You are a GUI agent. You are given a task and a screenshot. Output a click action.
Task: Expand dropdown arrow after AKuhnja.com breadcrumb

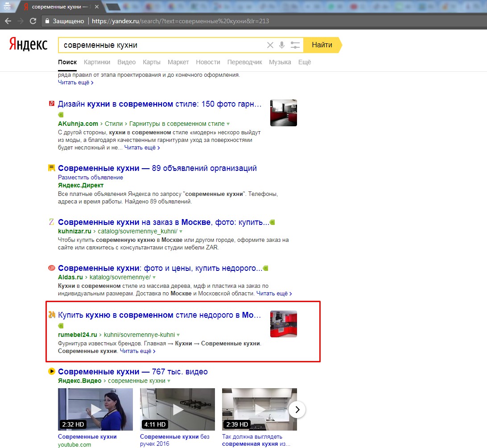(228, 124)
